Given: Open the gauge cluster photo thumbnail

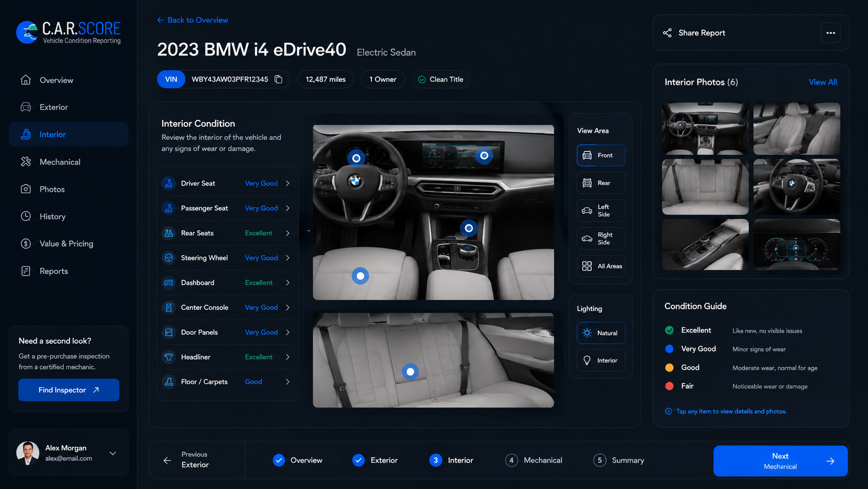Looking at the screenshot, I should (797, 244).
